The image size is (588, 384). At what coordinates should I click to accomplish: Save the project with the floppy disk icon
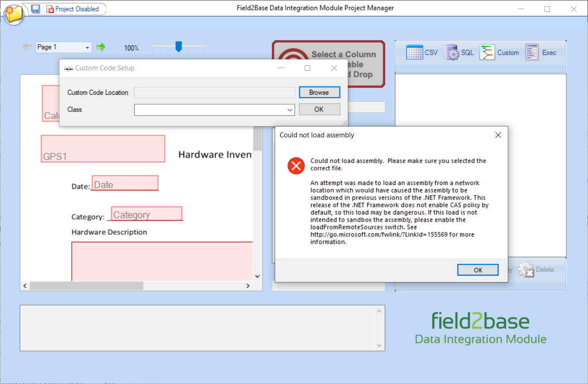coord(35,9)
